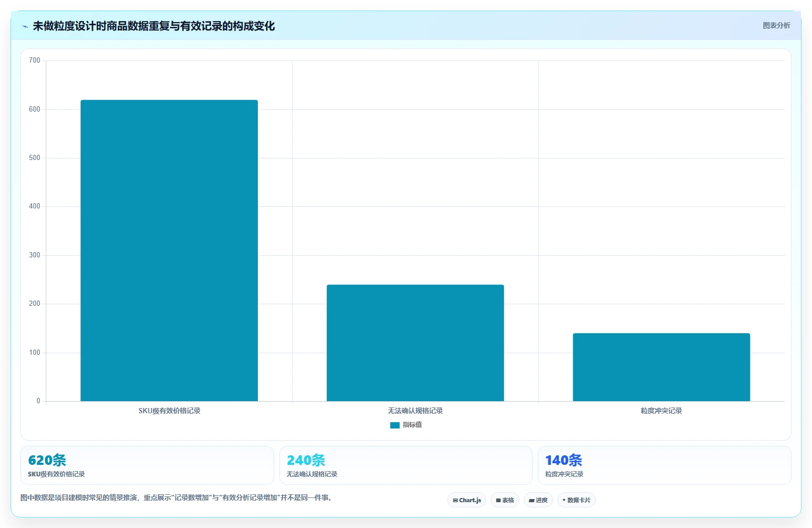Click y-axis tick label 200
The image size is (812, 528).
pyautogui.click(x=35, y=304)
